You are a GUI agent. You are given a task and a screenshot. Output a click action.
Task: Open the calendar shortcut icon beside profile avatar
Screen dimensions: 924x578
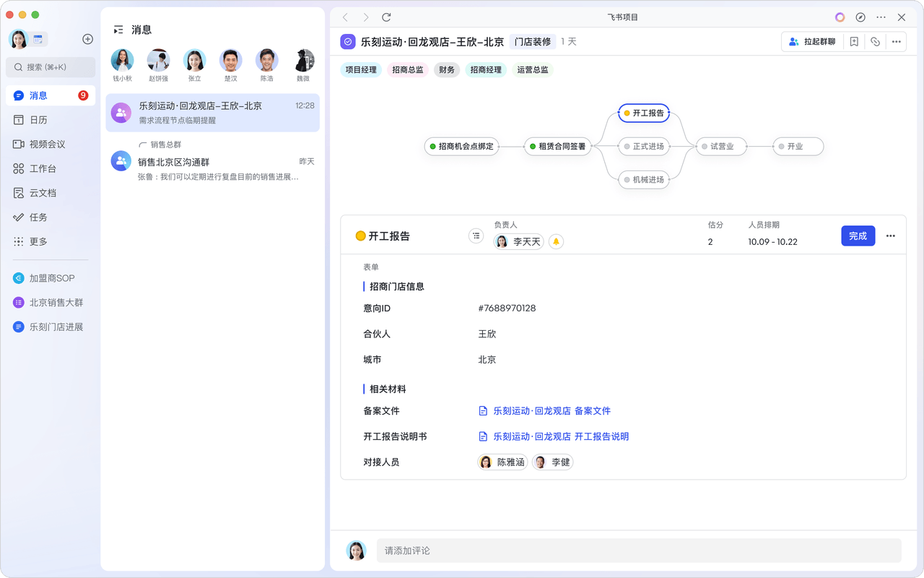(38, 39)
